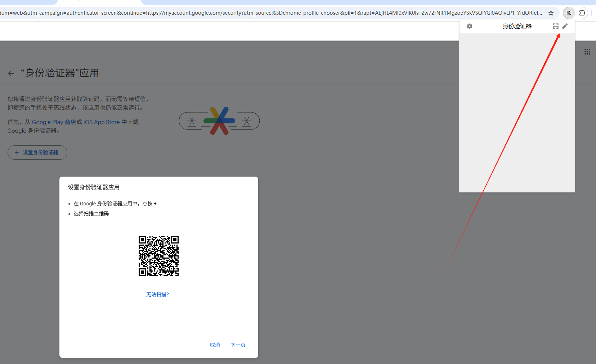This screenshot has height=364, width=596.
Task: Go back using the arrow beside the page title
Action: 11,73
